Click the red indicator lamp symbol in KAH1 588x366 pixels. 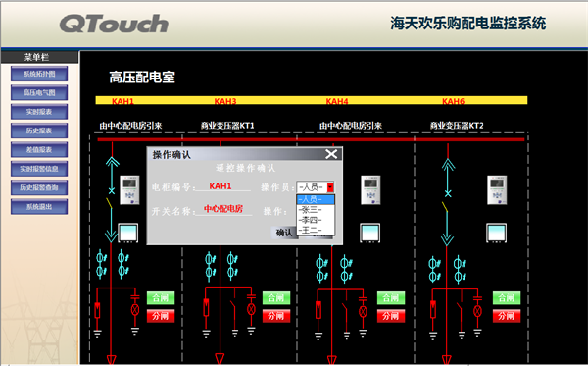[135, 310]
